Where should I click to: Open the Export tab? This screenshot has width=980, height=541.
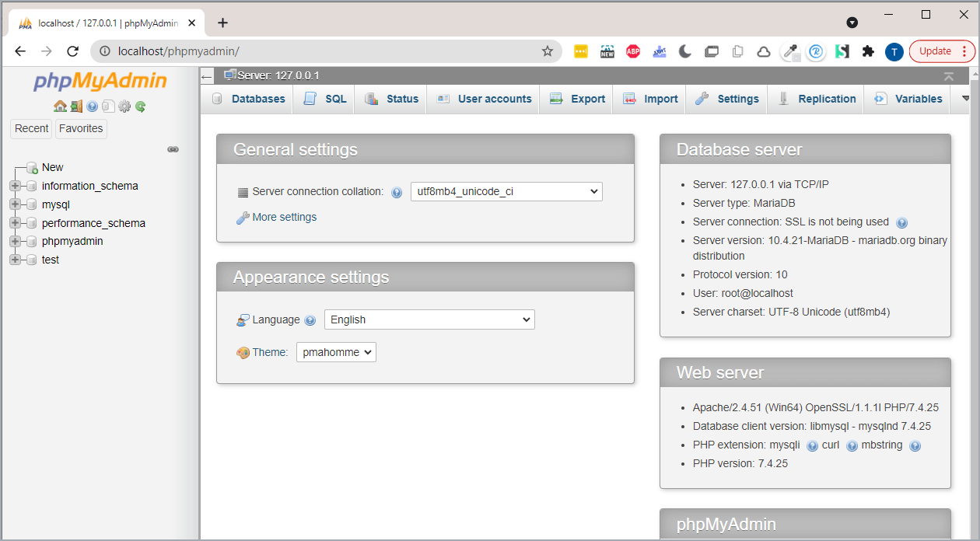point(577,99)
